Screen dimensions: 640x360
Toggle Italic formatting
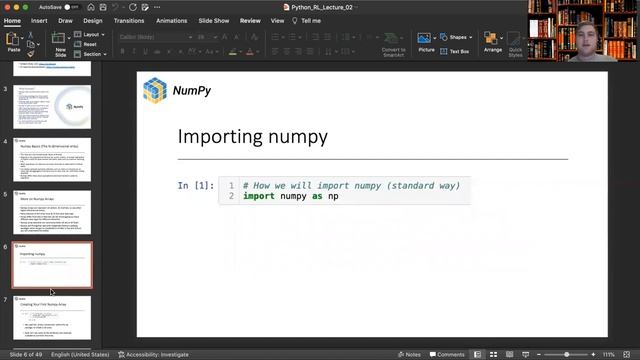point(134,51)
